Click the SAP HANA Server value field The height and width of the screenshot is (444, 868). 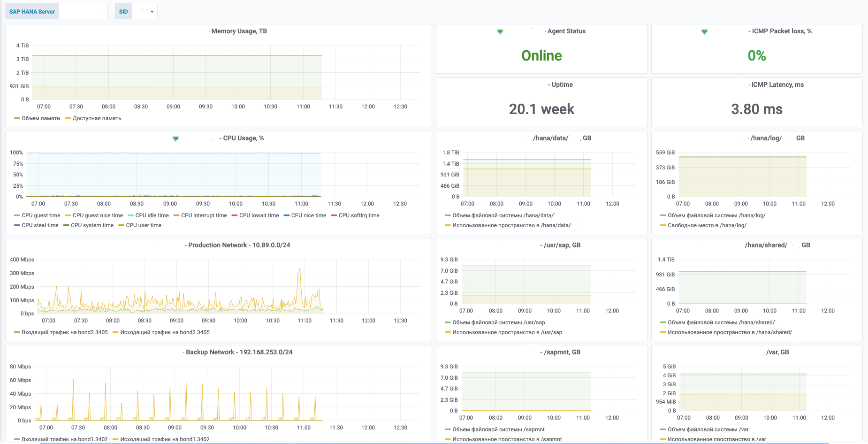click(83, 11)
